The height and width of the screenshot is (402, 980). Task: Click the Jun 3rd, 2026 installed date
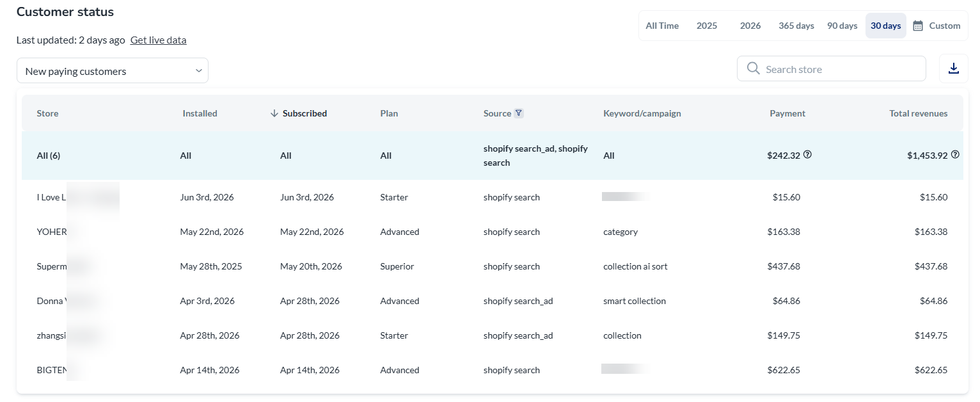coord(207,197)
